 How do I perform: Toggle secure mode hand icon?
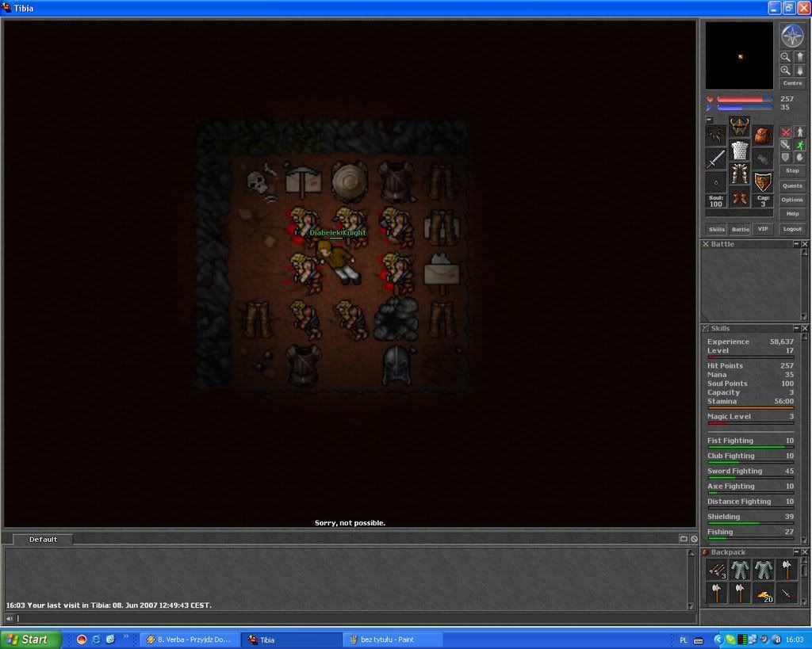(800, 158)
